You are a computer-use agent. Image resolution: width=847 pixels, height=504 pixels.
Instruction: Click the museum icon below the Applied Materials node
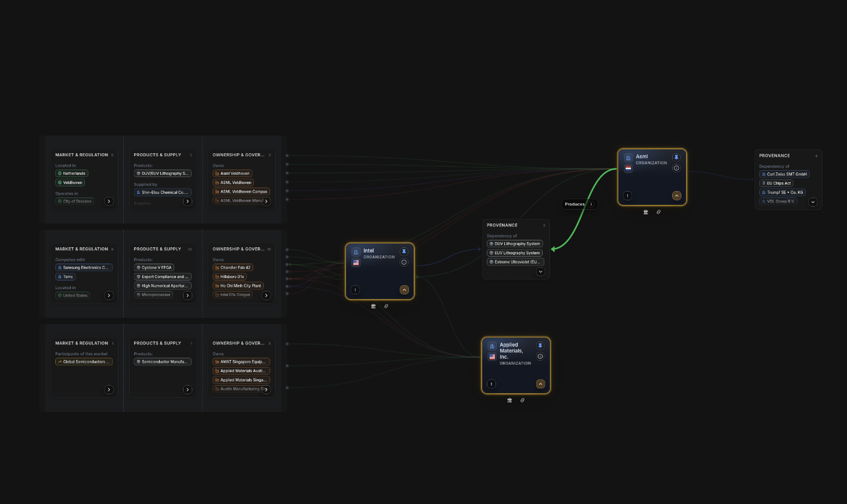click(509, 400)
